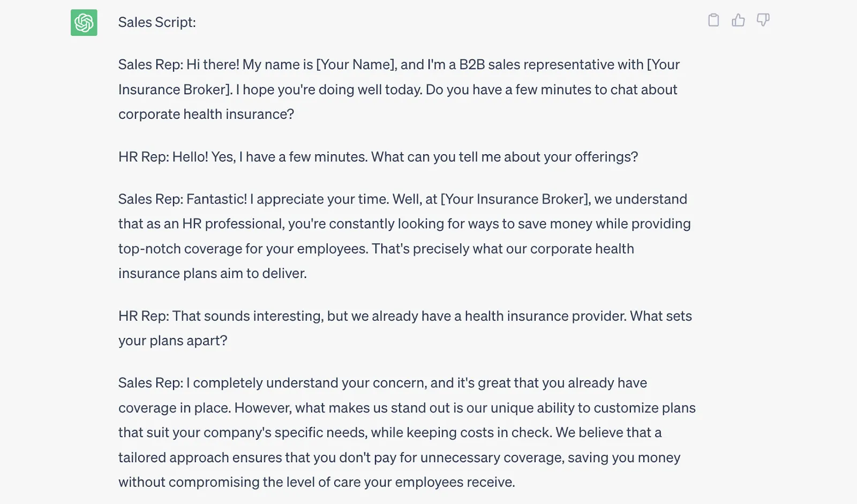Click "[Your Insurance Broker]" after "Well, at"
The width and height of the screenshot is (857, 504).
tap(515, 199)
